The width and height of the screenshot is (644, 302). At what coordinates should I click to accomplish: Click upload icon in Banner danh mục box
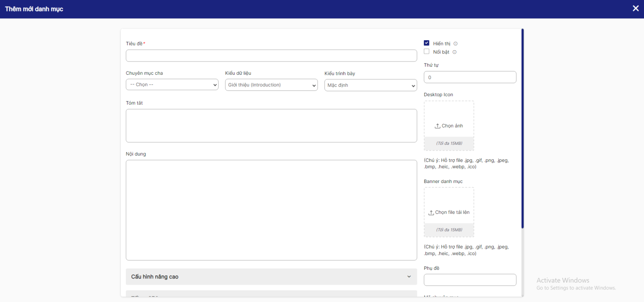click(x=431, y=213)
